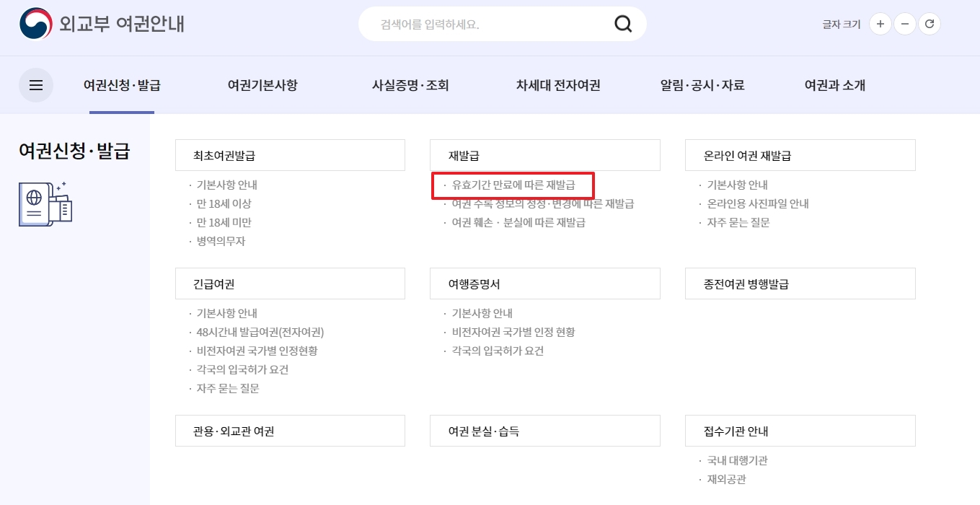Select 차세대 전자여권 menu item
This screenshot has height=505, width=980.
557,84
